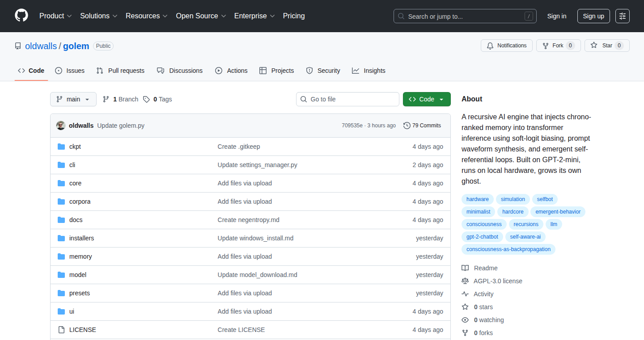644x340 pixels.
Task: Expand the Solutions menu
Action: coord(99,16)
